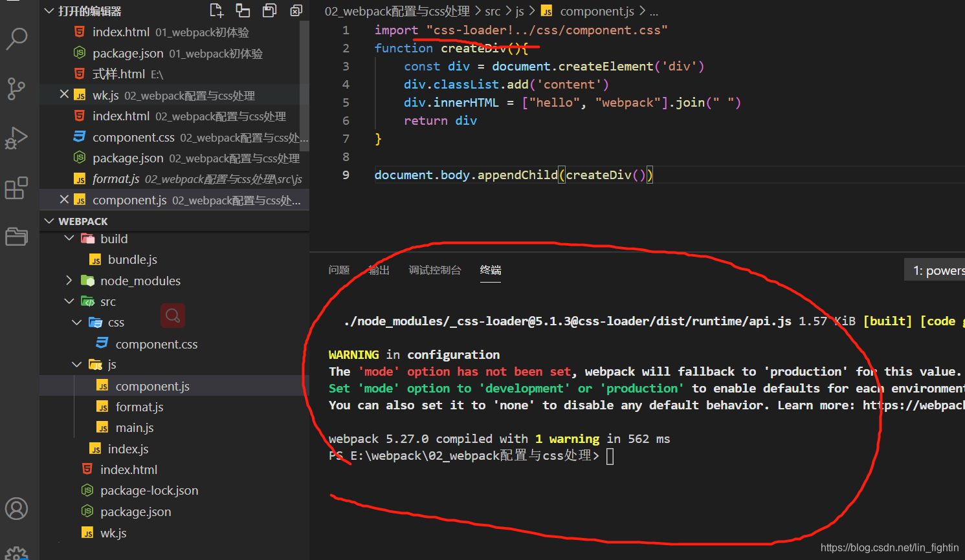Click 'return div' on line 6
The image size is (965, 560).
click(440, 121)
